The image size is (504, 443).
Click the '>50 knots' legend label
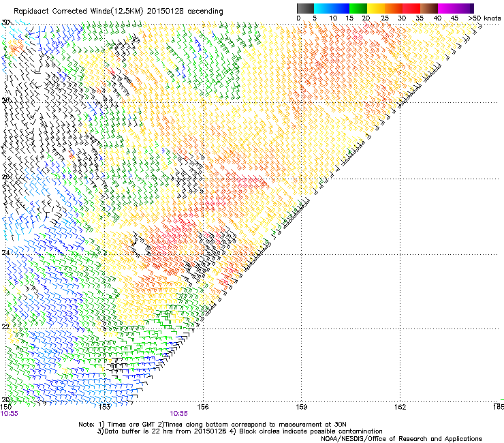(x=484, y=18)
